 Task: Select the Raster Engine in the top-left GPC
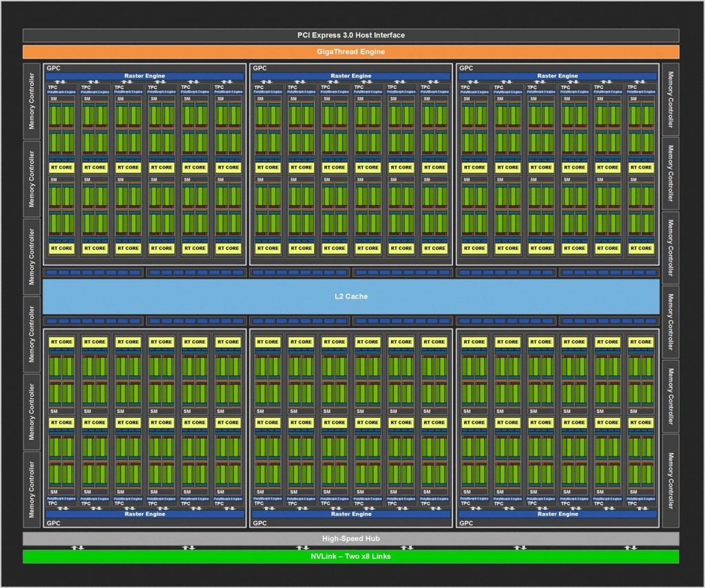(x=145, y=76)
